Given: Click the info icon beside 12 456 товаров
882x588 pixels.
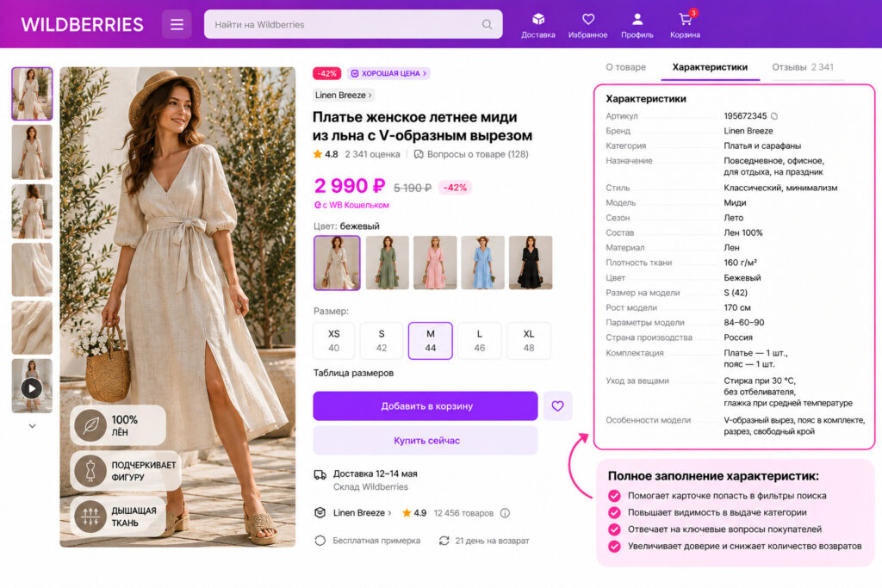Looking at the screenshot, I should coord(505,513).
